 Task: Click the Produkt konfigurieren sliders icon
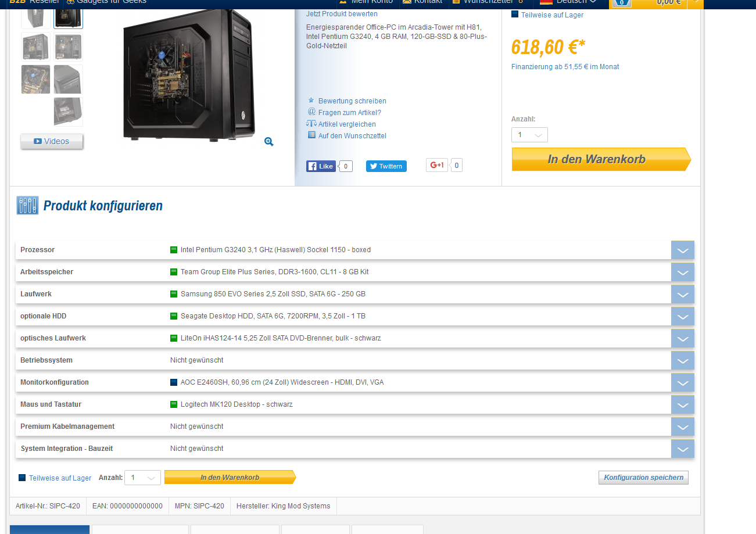point(27,205)
